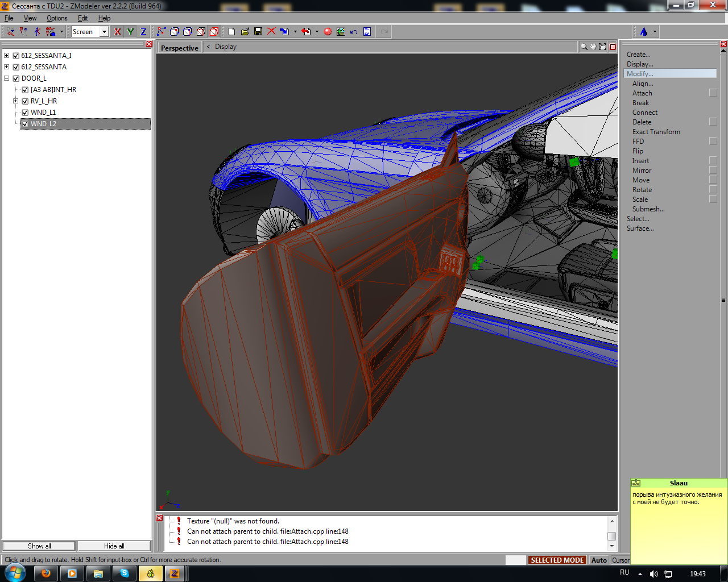Open the Materials editor red sphere icon
Viewport: 728px width, 582px height.
click(328, 32)
